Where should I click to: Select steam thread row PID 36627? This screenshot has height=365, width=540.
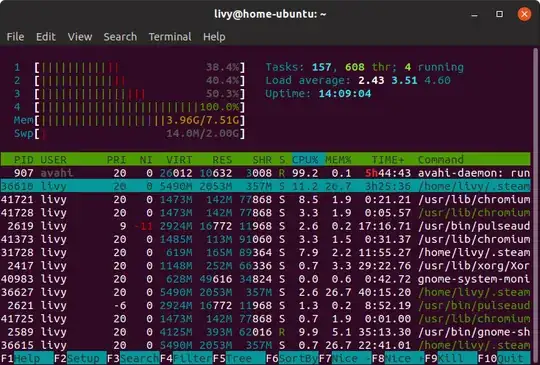tap(265, 292)
